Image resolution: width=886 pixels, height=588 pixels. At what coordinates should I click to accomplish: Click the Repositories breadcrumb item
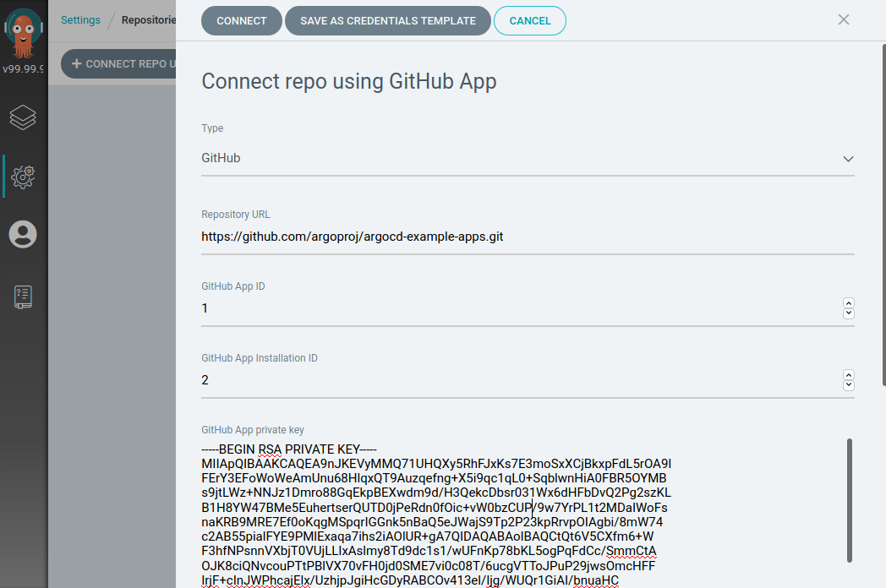click(148, 19)
